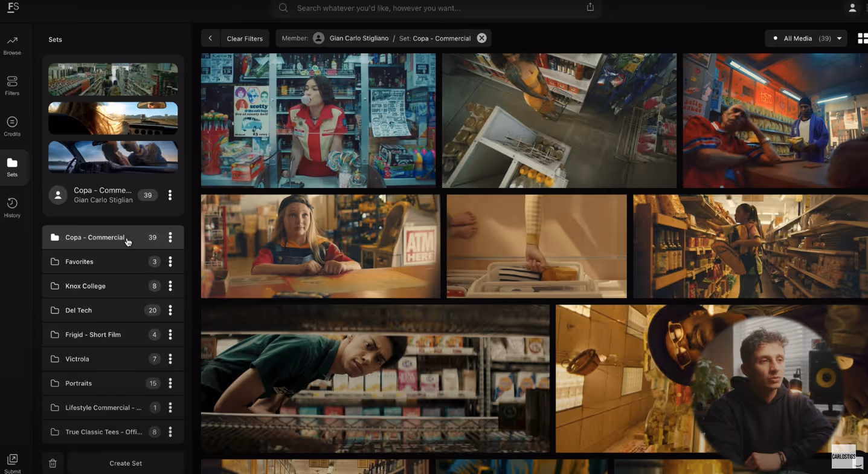
Task: Open options menu for Copa - Commercial set card
Action: tap(170, 195)
